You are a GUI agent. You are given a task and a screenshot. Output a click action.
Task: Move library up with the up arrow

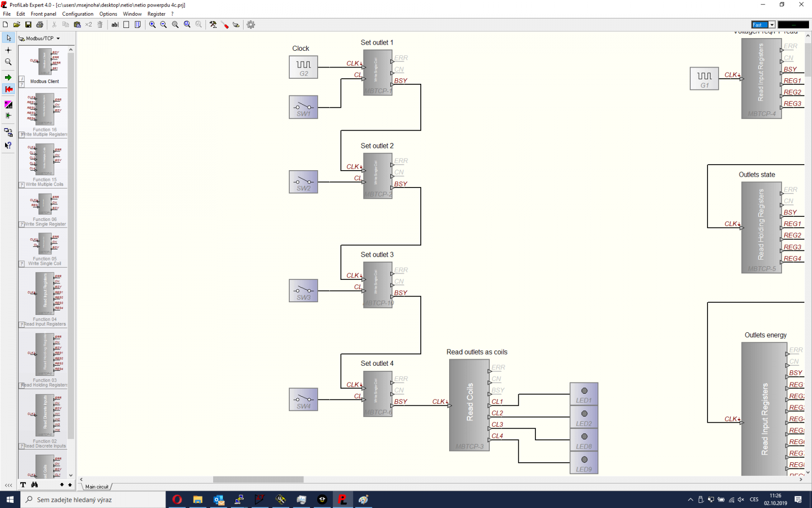[70, 485]
